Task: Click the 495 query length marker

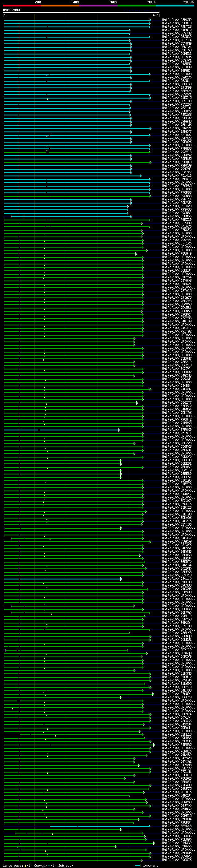Action: [x=155, y=15]
